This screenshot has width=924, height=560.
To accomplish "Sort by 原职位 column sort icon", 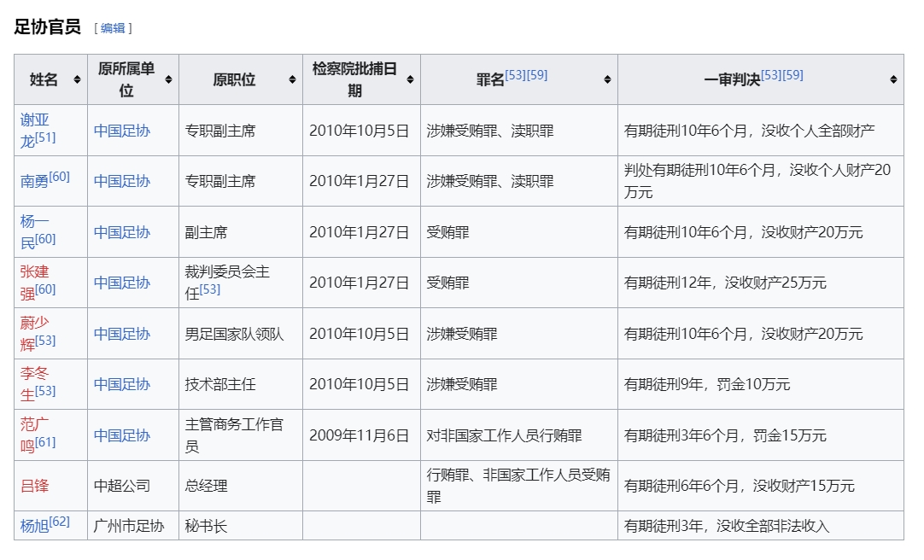I will (x=292, y=79).
